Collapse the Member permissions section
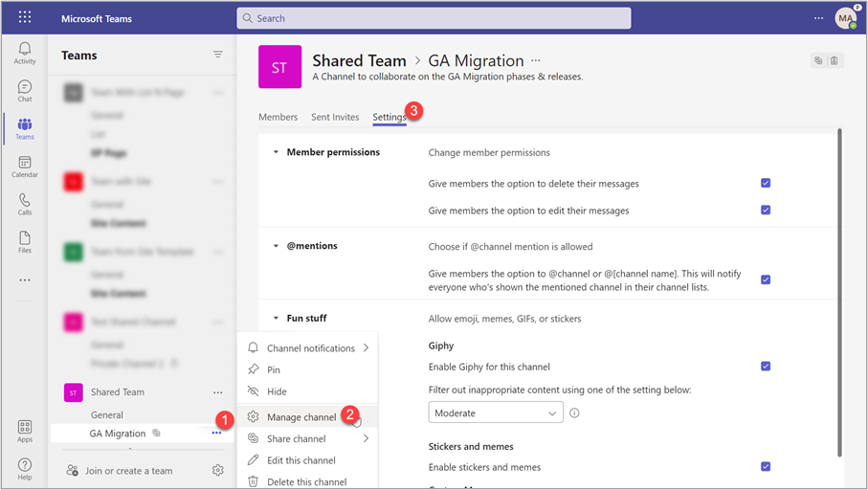Viewport: 868px width, 490px height. (277, 152)
